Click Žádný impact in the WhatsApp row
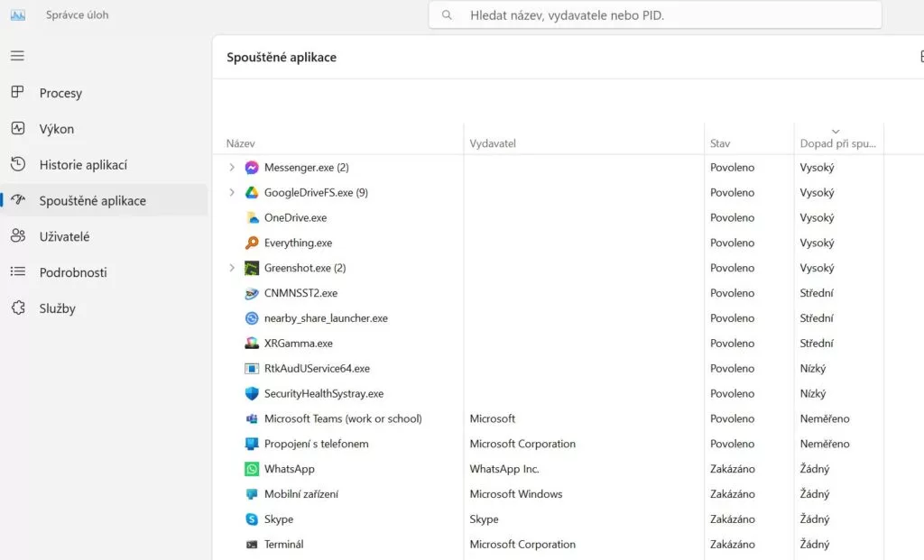The image size is (924, 560). click(815, 469)
